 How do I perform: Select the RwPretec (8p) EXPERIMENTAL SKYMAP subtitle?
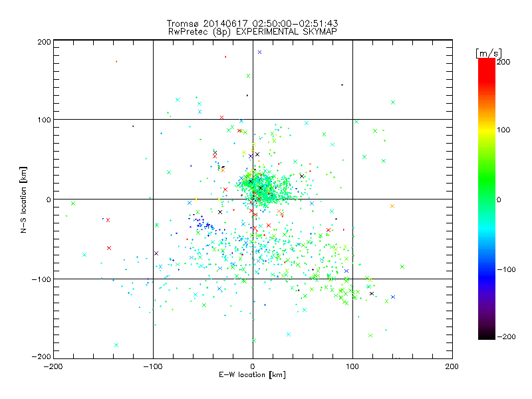click(x=253, y=31)
